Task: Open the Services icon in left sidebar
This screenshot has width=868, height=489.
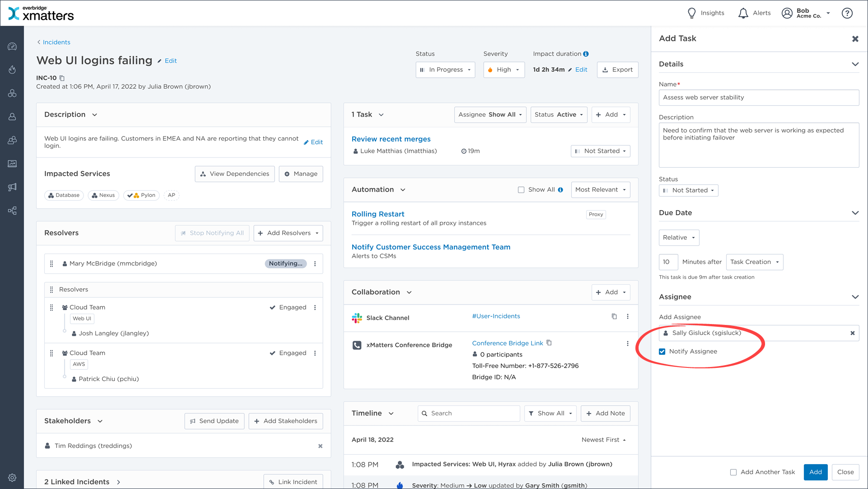Action: coord(12,93)
